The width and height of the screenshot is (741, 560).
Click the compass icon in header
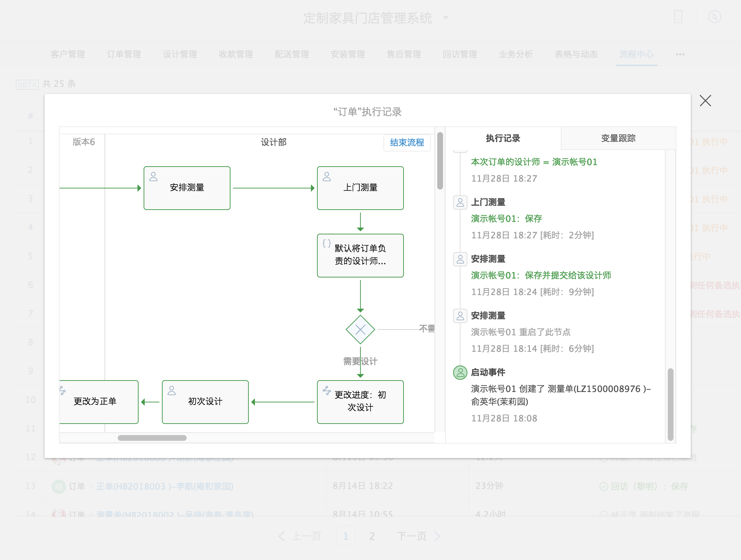tap(714, 17)
